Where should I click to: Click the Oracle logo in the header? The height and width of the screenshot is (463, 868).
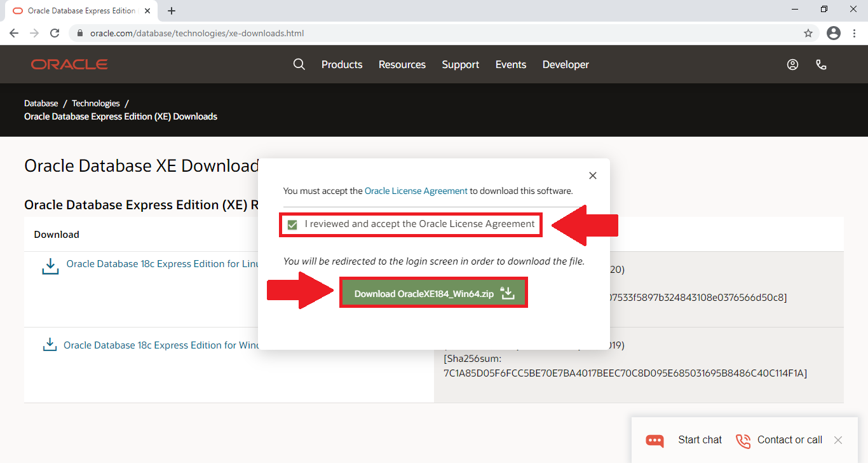(x=69, y=64)
